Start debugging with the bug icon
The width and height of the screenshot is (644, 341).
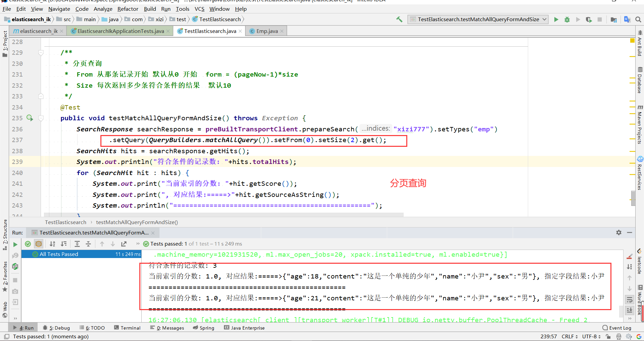point(567,19)
